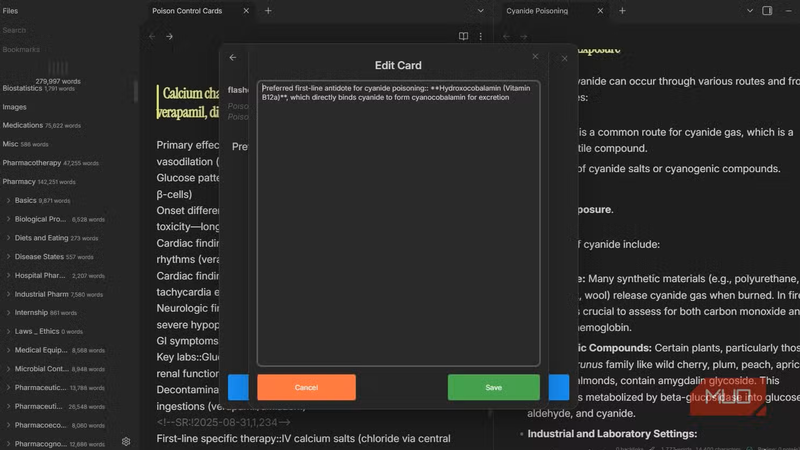This screenshot has height=450, width=800.
Task: Click the orange Cancel button
Action: pos(306,387)
